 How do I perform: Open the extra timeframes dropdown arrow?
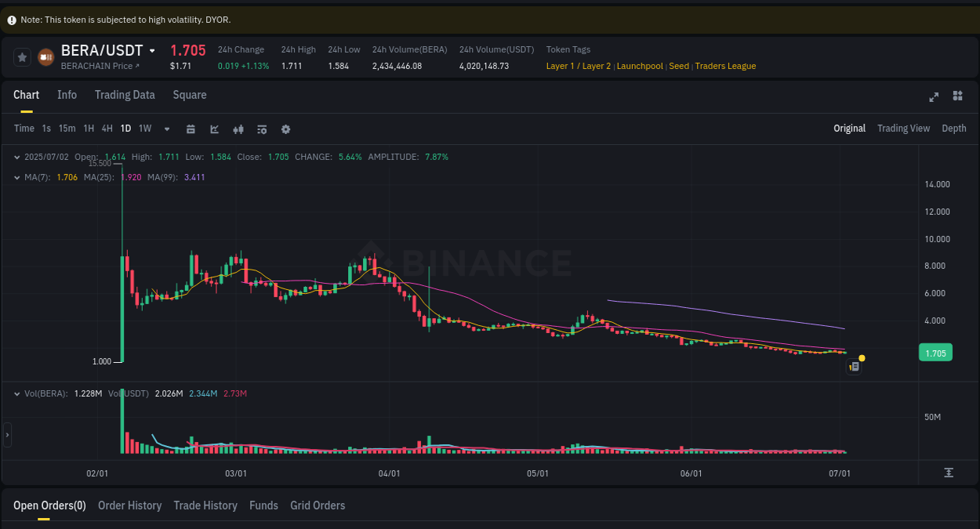pyautogui.click(x=165, y=129)
